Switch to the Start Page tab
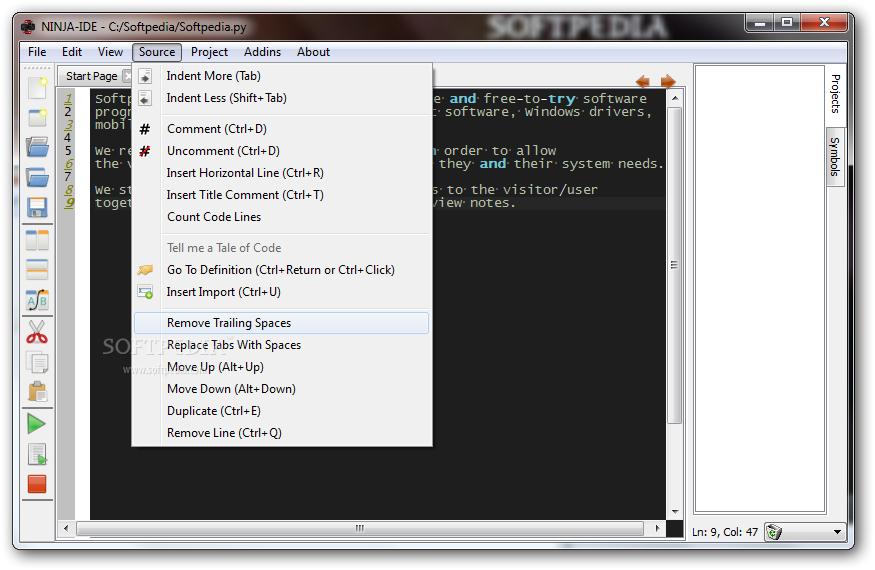This screenshot has width=875, height=570. tap(92, 76)
